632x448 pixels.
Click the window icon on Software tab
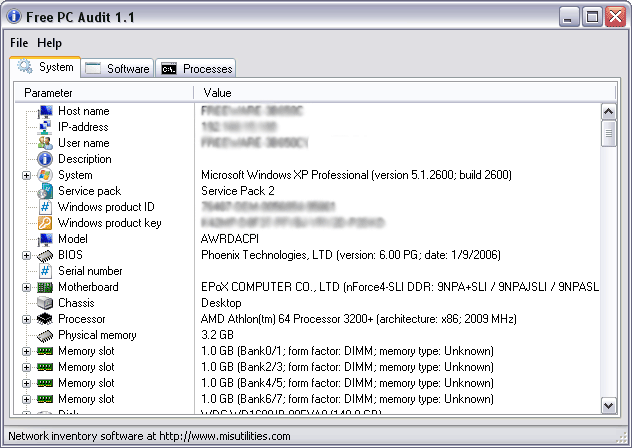pos(93,69)
